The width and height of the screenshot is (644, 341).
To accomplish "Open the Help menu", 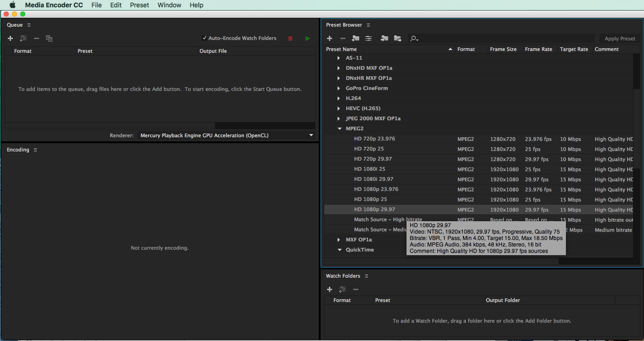I will 196,5.
